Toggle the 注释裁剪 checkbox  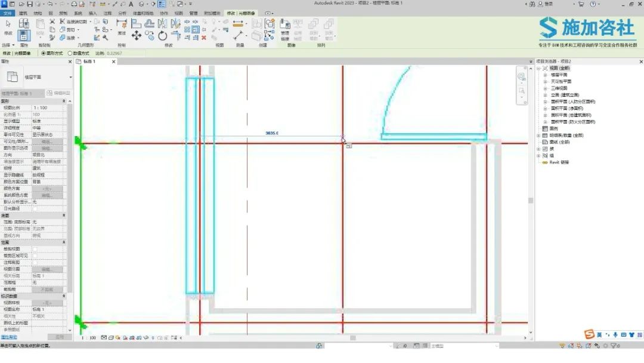click(35, 262)
